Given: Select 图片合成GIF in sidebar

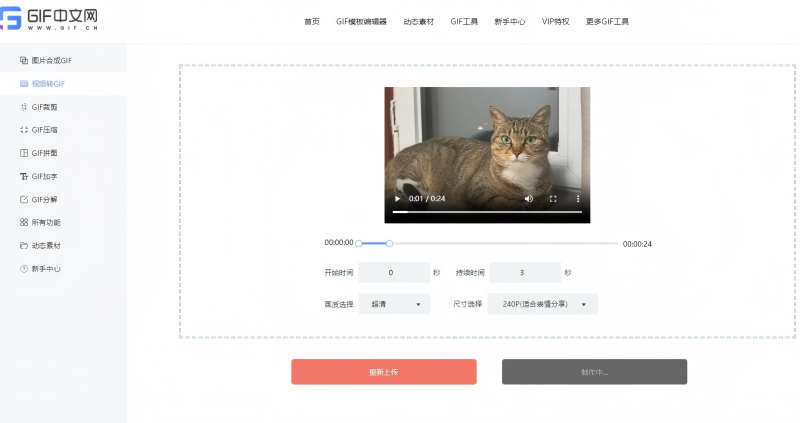Looking at the screenshot, I should [x=63, y=60].
